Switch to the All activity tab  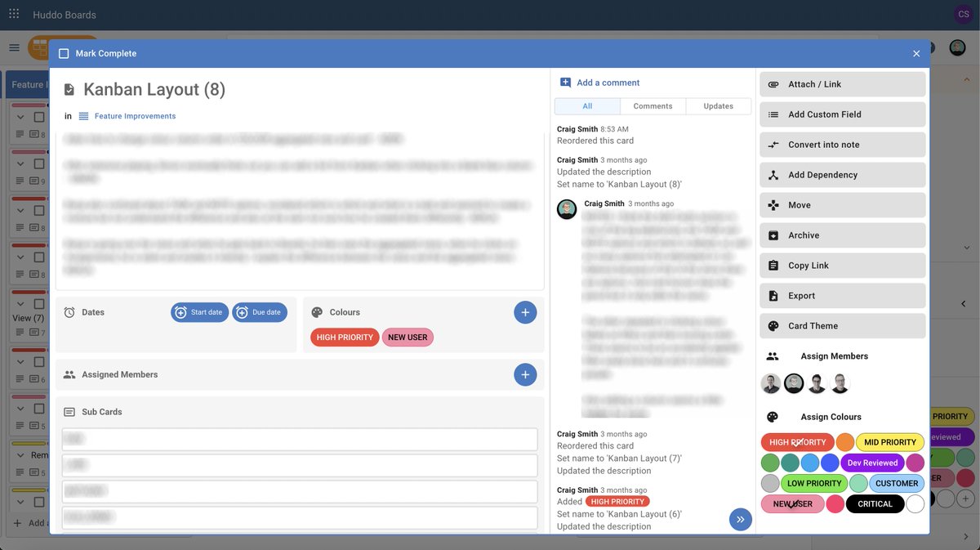point(587,106)
